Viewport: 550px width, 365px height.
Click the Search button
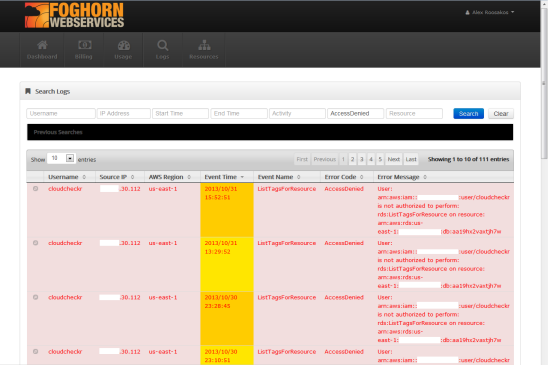(x=468, y=114)
